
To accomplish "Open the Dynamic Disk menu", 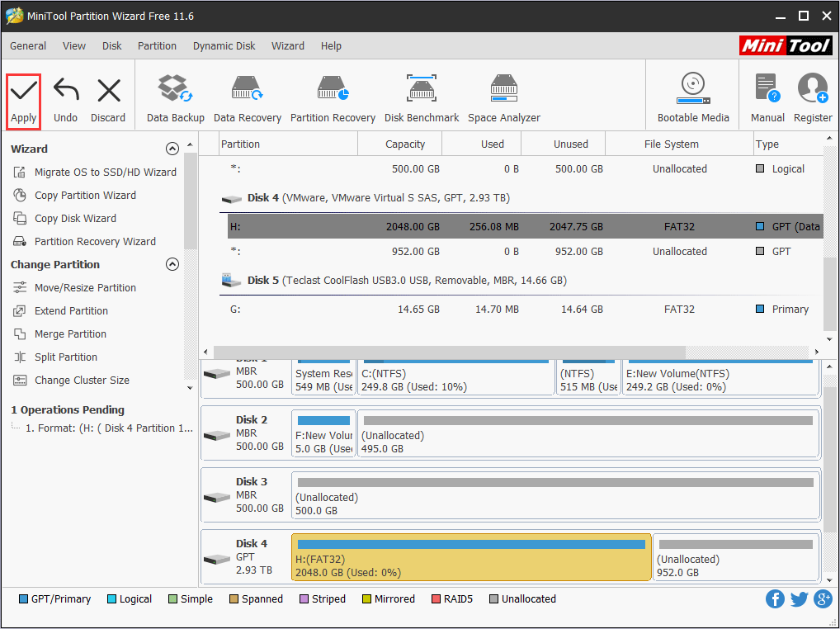I will 224,46.
